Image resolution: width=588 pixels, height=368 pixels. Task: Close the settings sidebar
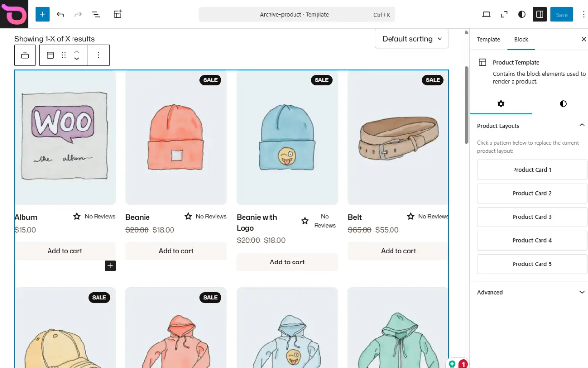pyautogui.click(x=583, y=39)
